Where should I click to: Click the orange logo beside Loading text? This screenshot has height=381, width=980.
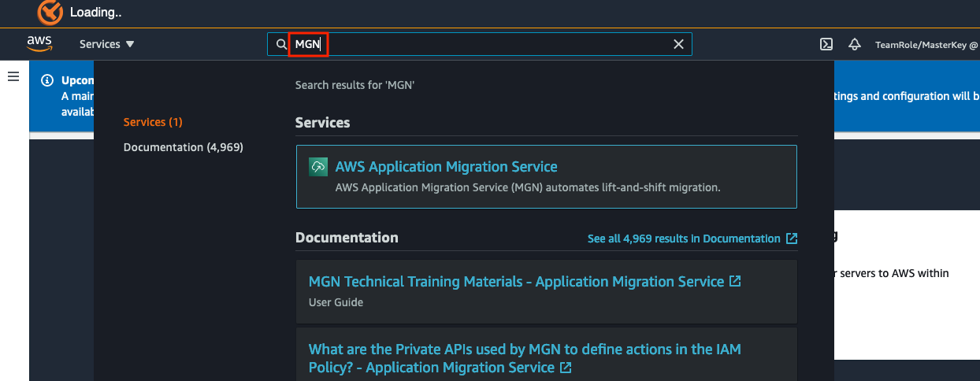coord(50,13)
